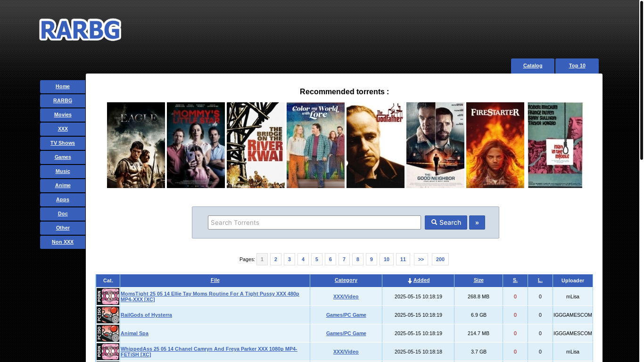Open the RARBG sidebar item
Screen dimensions: 644x362
coord(63,101)
